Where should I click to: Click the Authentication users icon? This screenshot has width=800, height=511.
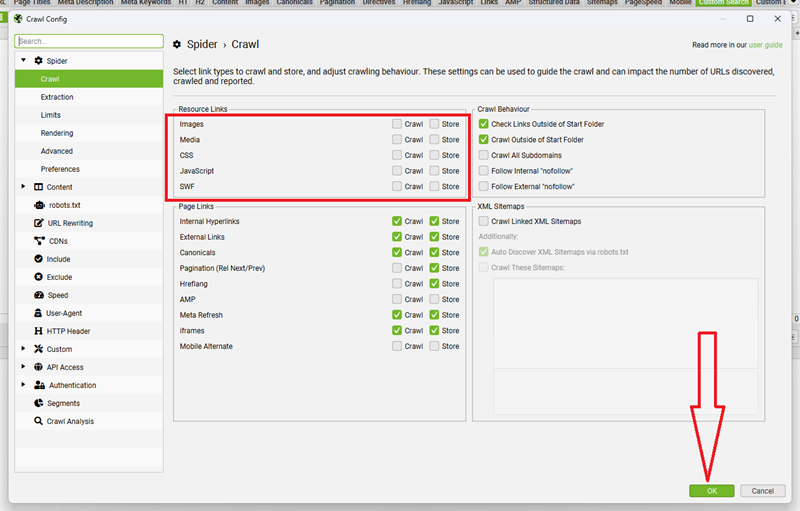[39, 385]
